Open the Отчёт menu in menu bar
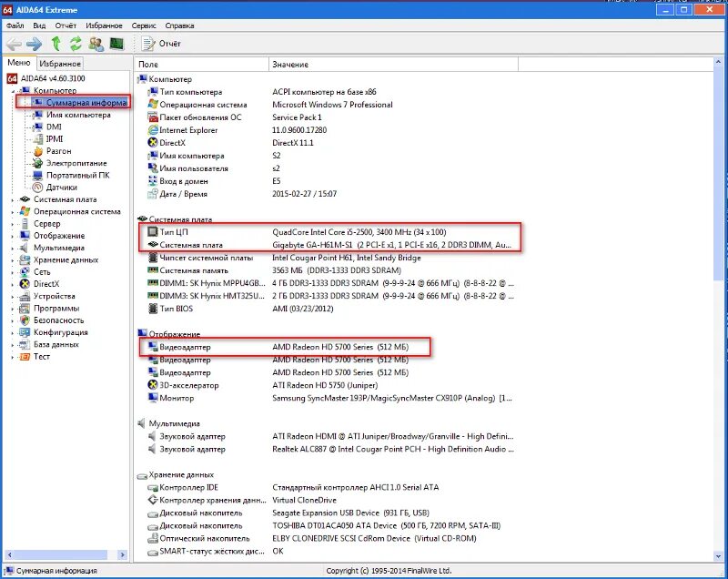The height and width of the screenshot is (579, 728). point(66,25)
